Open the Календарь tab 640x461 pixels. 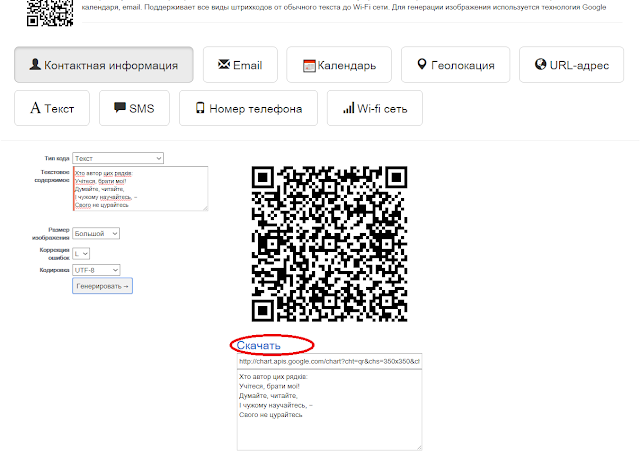pyautogui.click(x=339, y=65)
